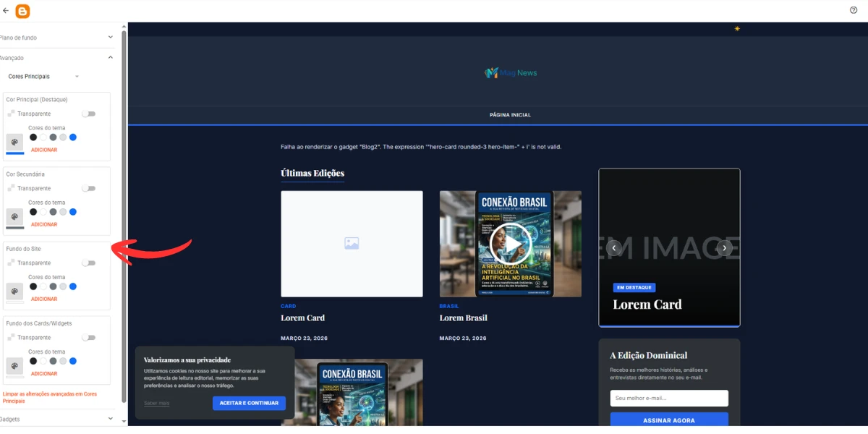Open the third post Conexão Brasil thumbnail
Image resolution: width=868 pixels, height=434 pixels.
(x=352, y=392)
